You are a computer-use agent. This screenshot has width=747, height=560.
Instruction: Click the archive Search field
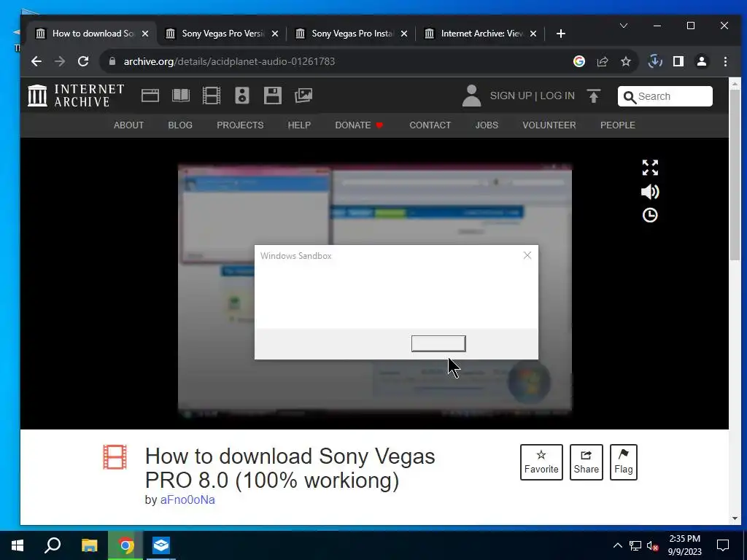coord(665,96)
